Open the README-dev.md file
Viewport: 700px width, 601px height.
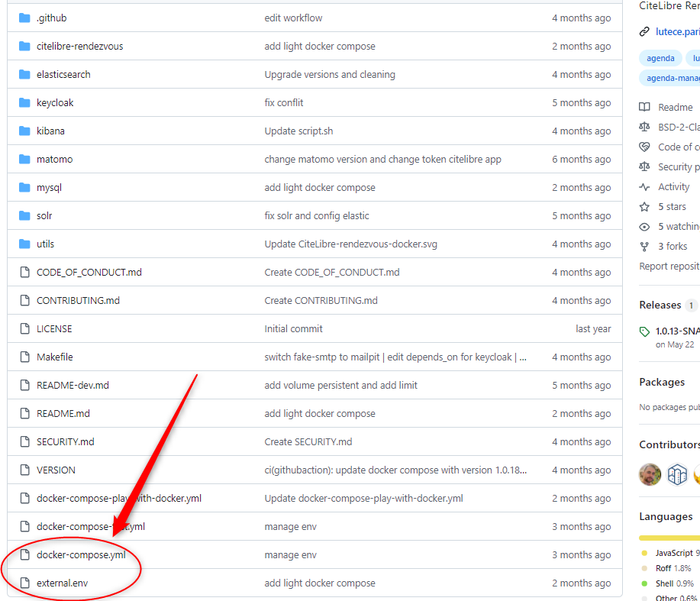coord(73,385)
